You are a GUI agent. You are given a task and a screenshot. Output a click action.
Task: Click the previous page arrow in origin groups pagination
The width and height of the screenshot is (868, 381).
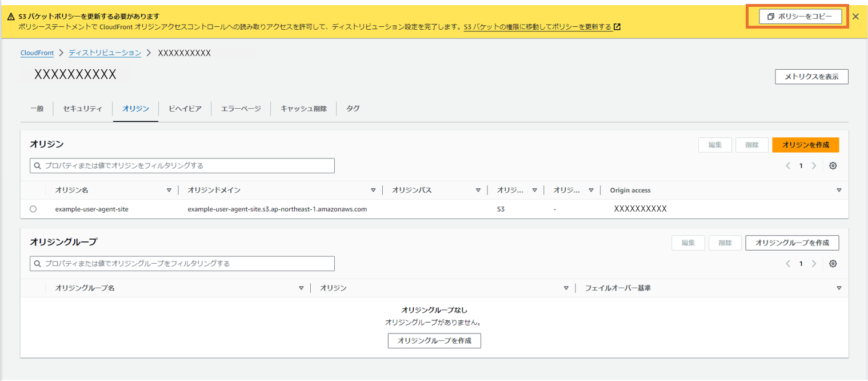787,263
